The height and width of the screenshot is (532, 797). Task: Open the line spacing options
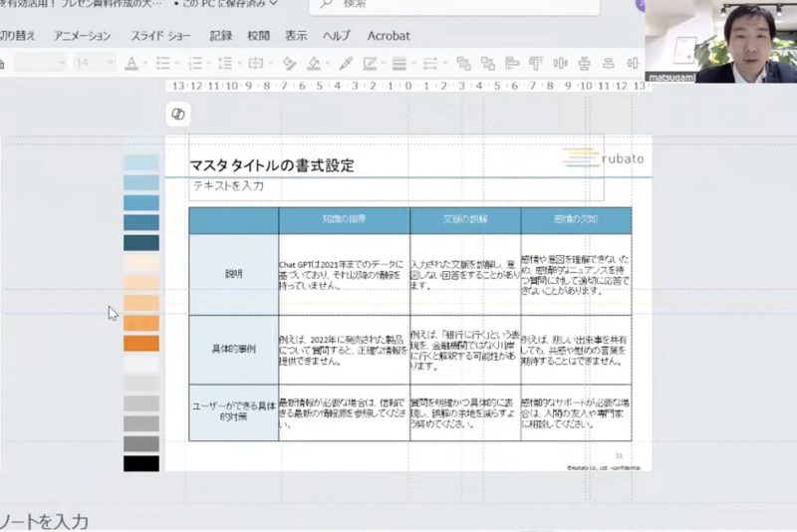[x=224, y=63]
